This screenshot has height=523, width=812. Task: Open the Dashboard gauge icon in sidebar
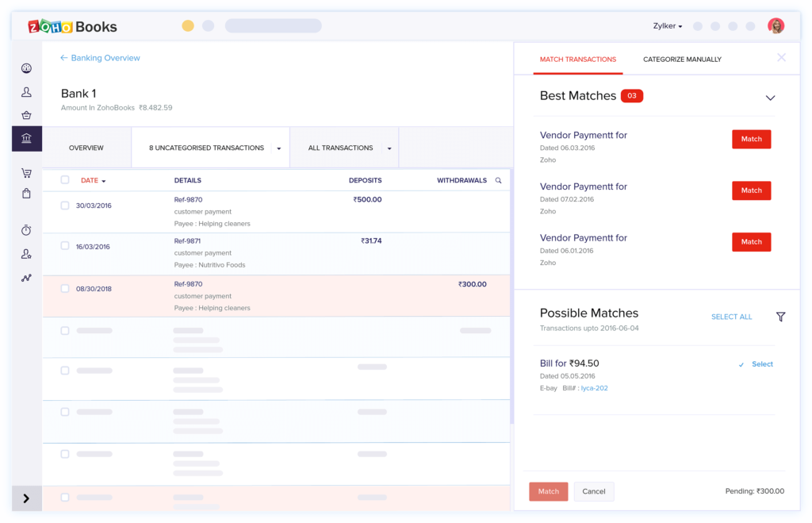point(26,69)
